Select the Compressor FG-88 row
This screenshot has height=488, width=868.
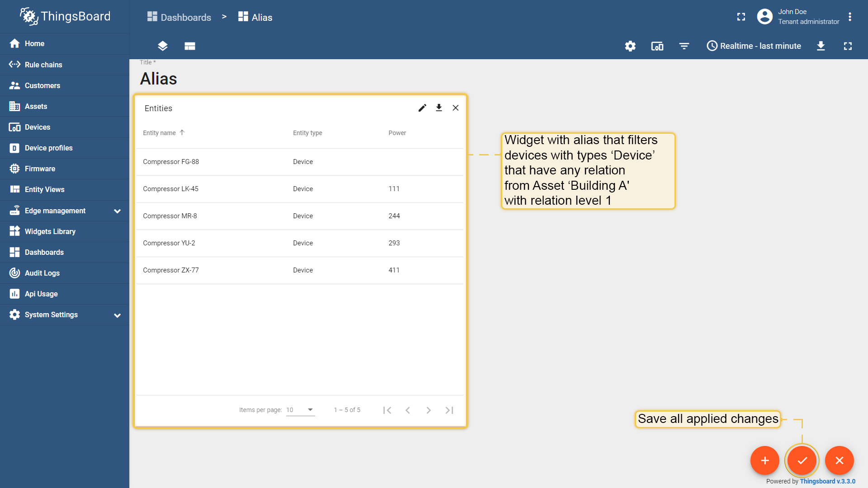pos(300,162)
